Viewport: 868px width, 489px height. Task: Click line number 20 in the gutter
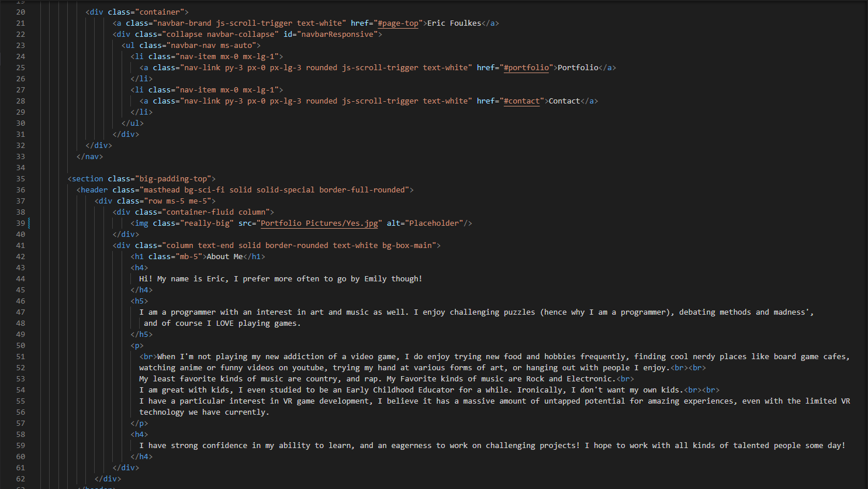tap(20, 12)
